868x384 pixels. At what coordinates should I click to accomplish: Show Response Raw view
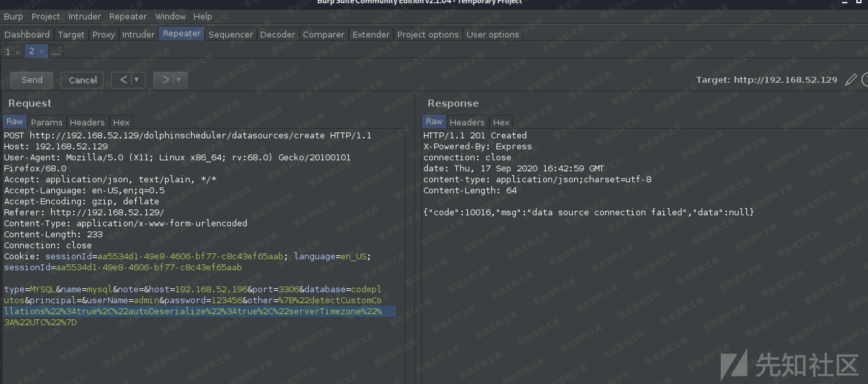(434, 121)
